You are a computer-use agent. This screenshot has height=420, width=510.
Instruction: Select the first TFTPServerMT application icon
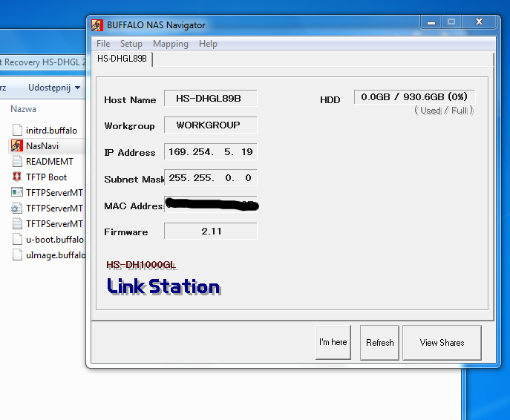17,192
